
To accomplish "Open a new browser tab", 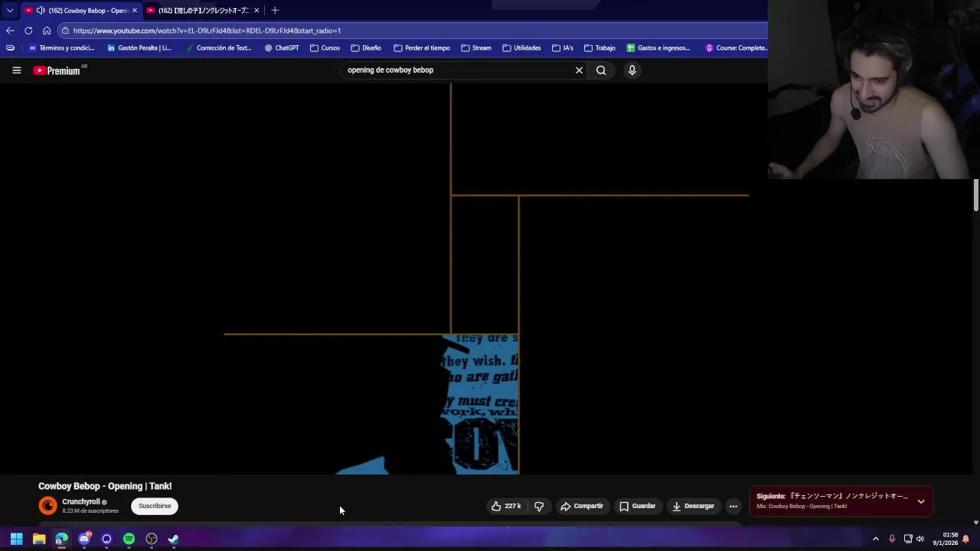I will pos(275,10).
